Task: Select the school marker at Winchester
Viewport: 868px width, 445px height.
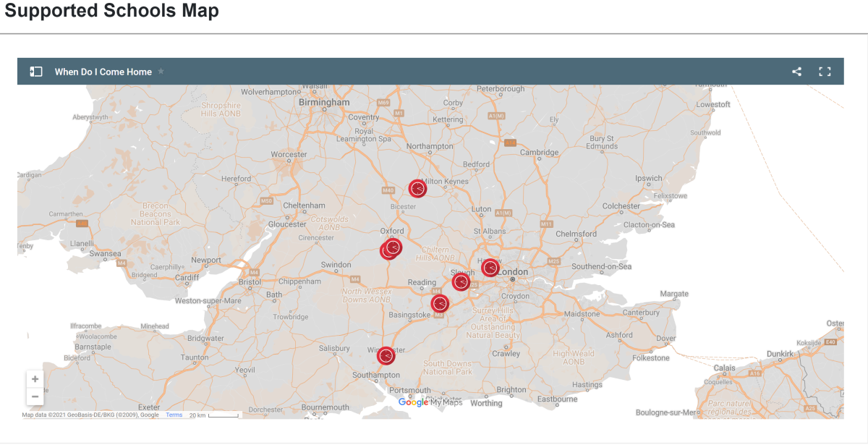Action: (386, 355)
